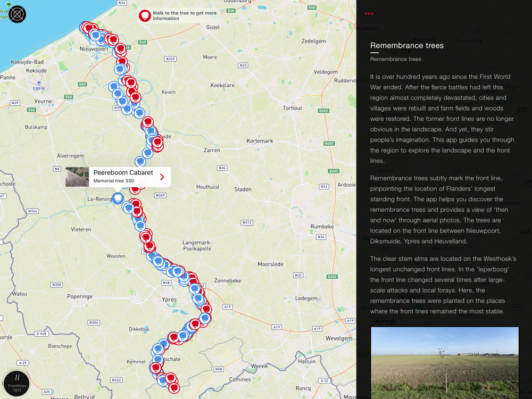Image resolution: width=532 pixels, height=399 pixels.
Task: Click the selected blue tree marker near Lo-Reninge
Action: (x=118, y=198)
